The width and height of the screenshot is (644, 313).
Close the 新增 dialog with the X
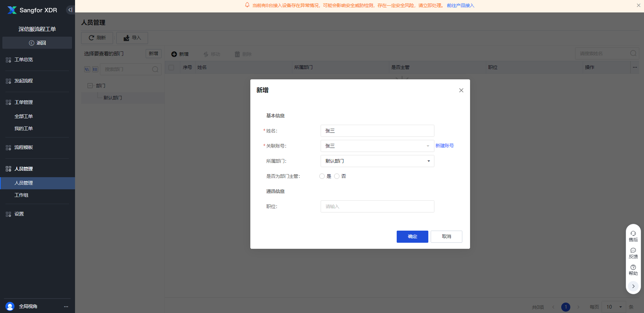(x=461, y=90)
